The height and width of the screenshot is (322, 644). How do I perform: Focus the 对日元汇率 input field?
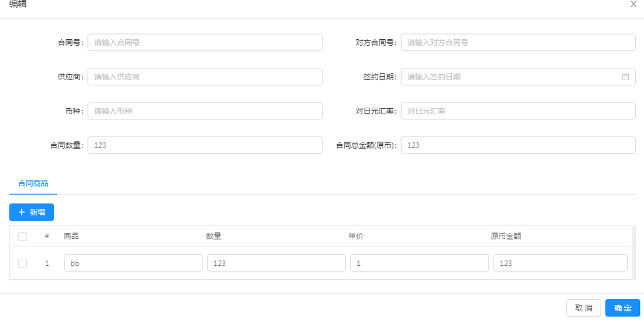click(518, 111)
